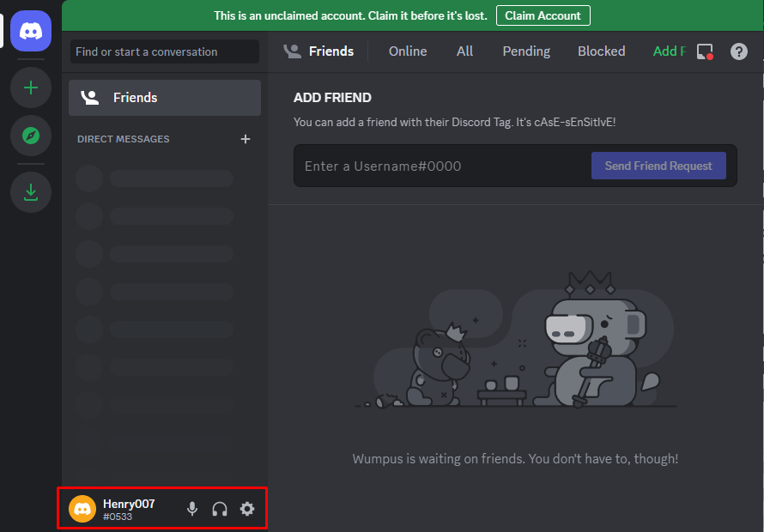Open Explore Public Servers compass icon
Screen dimensions: 764x532
[31, 136]
